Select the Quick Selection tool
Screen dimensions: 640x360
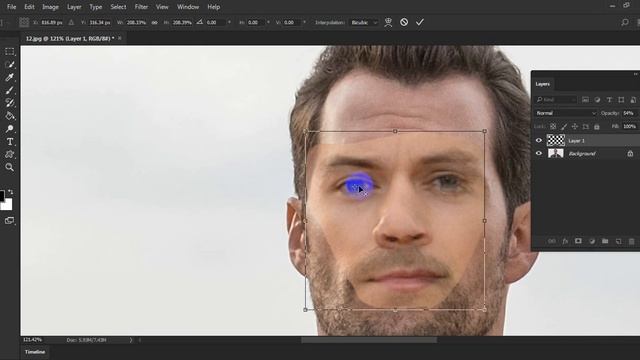(9, 64)
